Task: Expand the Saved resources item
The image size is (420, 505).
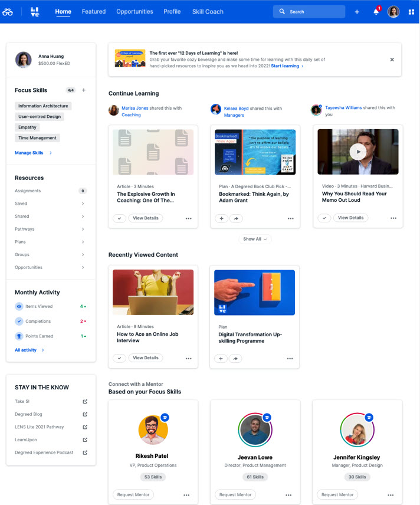Action: click(x=83, y=204)
